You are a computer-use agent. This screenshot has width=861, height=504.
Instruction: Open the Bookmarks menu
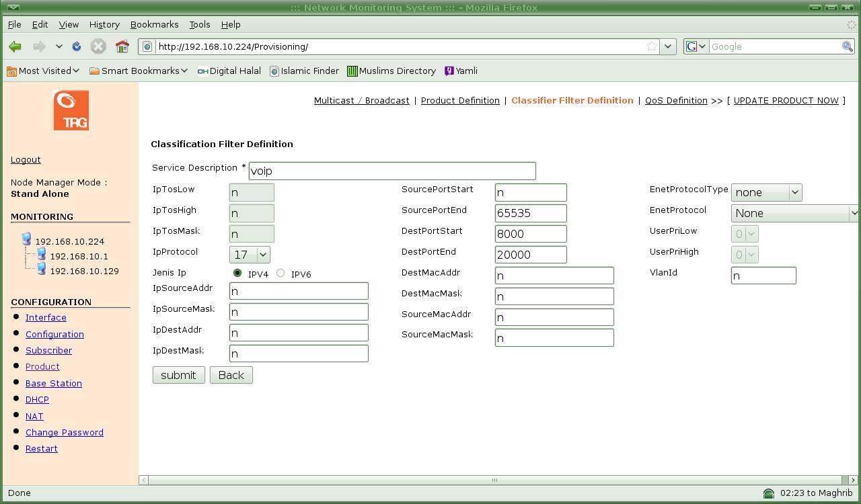click(x=154, y=24)
